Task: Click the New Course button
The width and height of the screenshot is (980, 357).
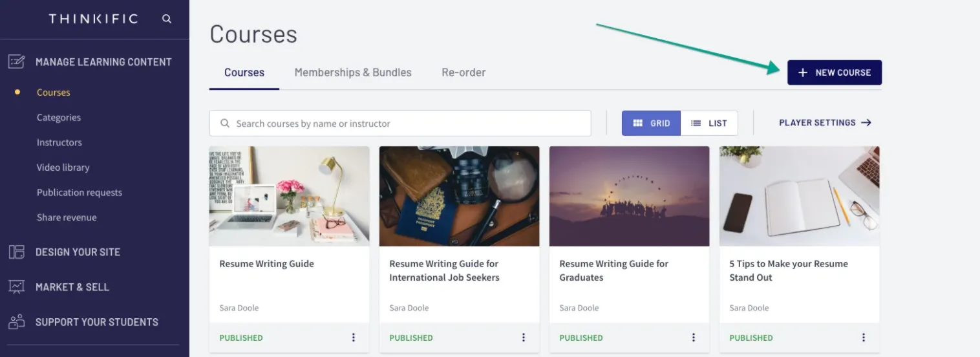Action: point(835,72)
